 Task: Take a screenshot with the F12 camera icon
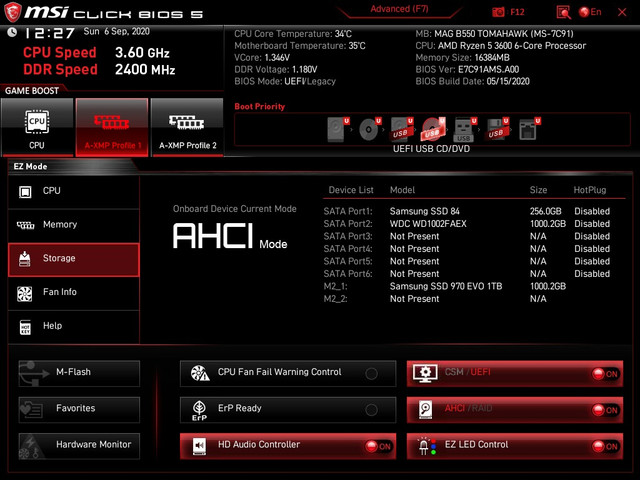498,12
